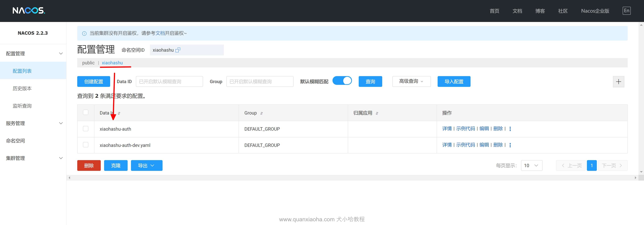Tick the select-all checkbox in table header

pos(85,112)
